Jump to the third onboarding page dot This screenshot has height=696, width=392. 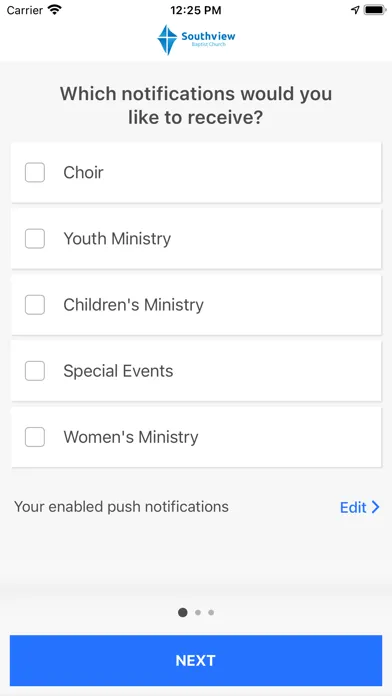(x=211, y=613)
